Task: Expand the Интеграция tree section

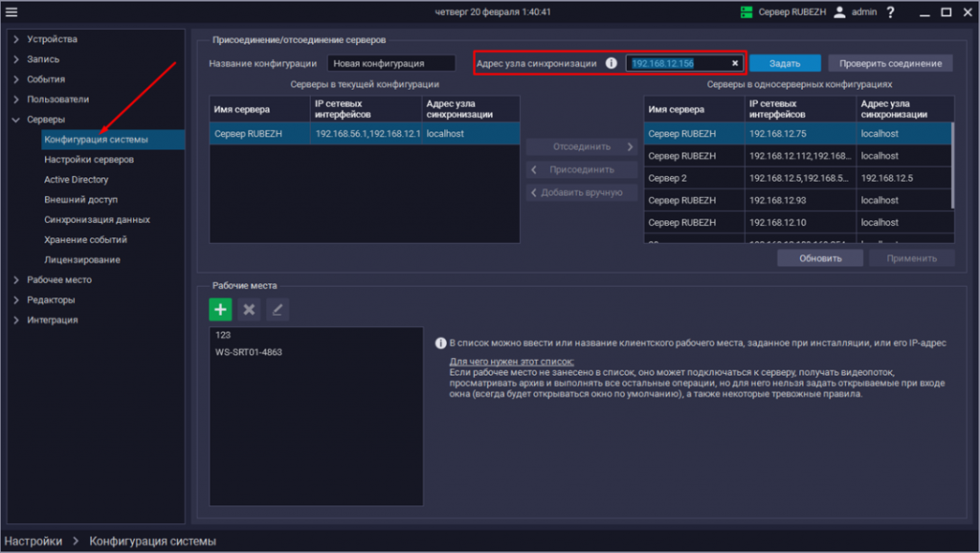Action: pyautogui.click(x=16, y=320)
